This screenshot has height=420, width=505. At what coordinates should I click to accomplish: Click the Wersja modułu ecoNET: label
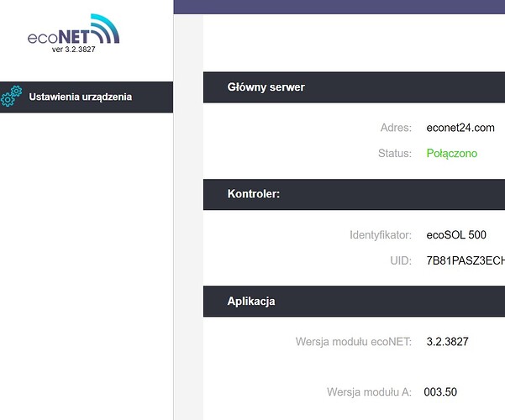pos(354,341)
